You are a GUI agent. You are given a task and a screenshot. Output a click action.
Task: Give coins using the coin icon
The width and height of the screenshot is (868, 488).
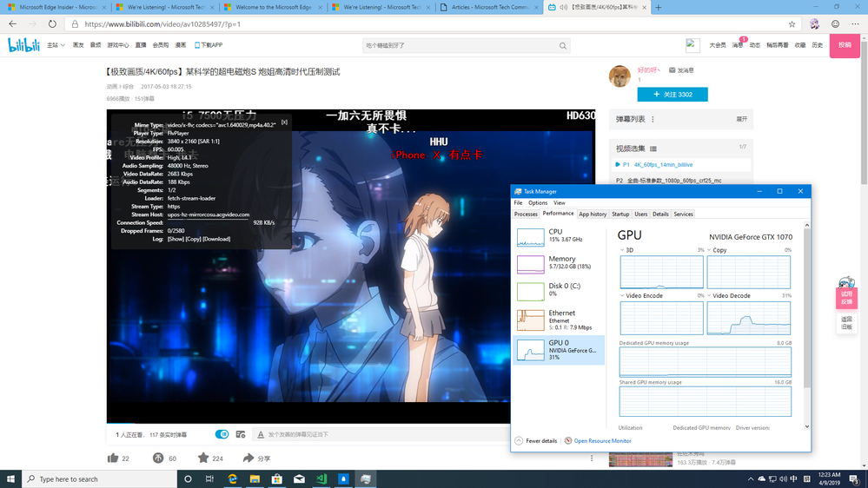coord(158,458)
